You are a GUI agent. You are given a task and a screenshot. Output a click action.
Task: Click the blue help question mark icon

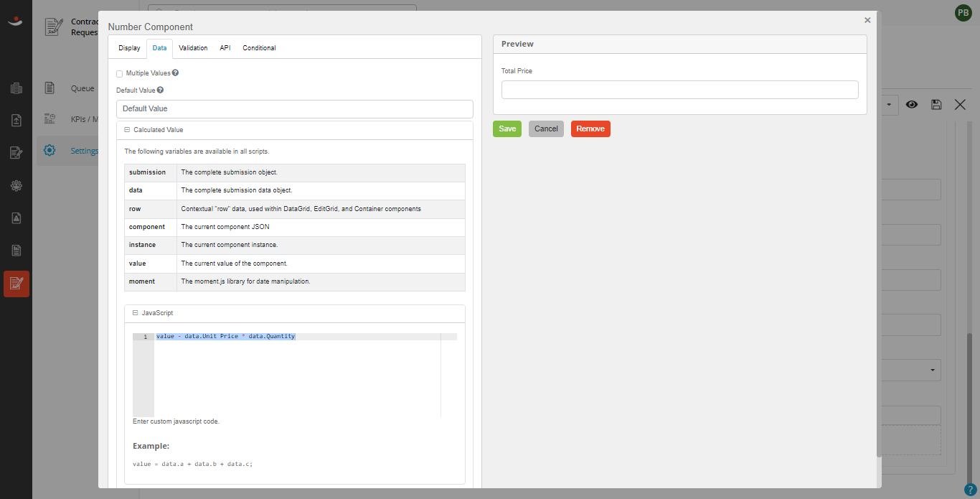pos(970,490)
